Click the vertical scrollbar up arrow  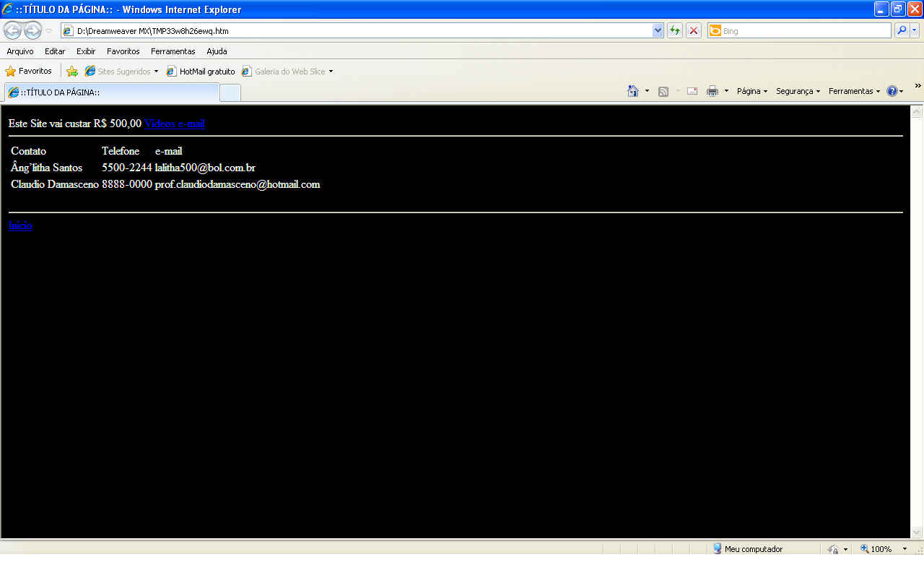(x=917, y=111)
